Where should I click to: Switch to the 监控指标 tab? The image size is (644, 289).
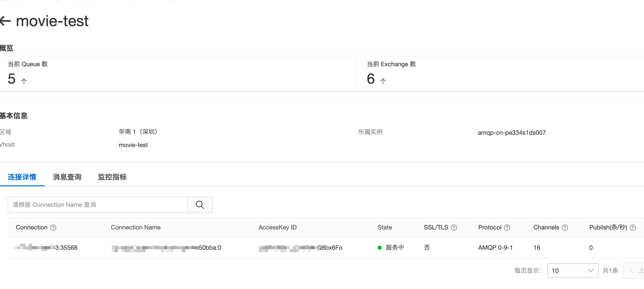[x=112, y=177]
